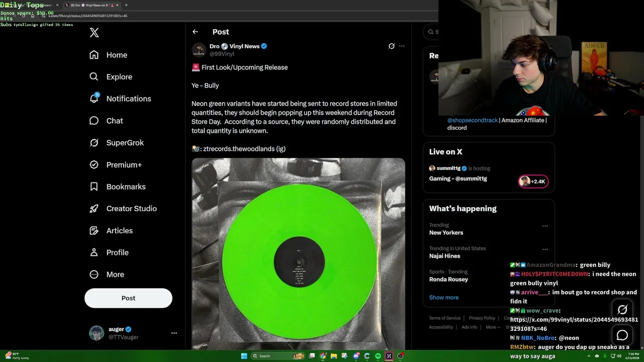
Task: Open Notifications in the sidebar
Action: click(120, 99)
